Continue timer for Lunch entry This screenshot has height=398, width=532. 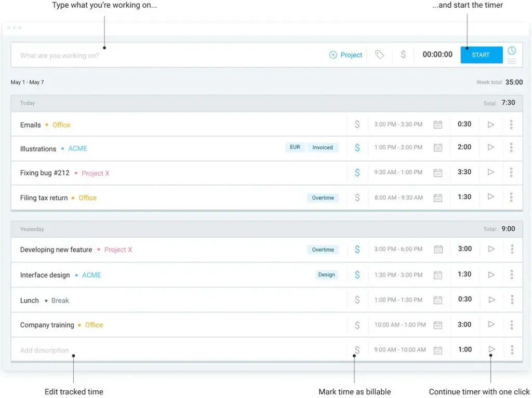[x=491, y=300]
